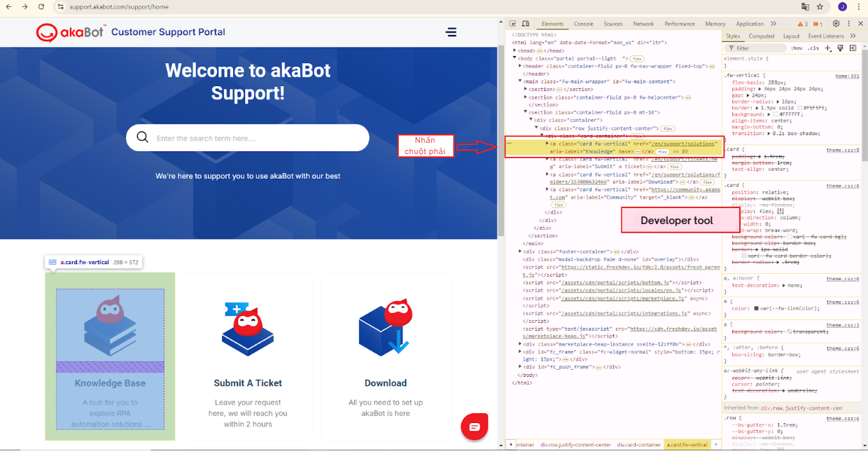This screenshot has width=868, height=456.
Task: Click the #F5F5F5 border color swatch
Action: [799, 108]
